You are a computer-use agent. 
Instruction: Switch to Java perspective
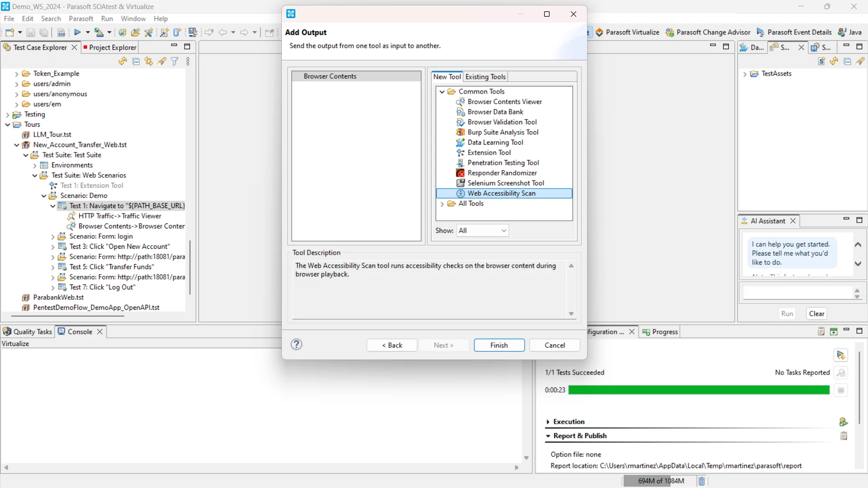pos(850,32)
